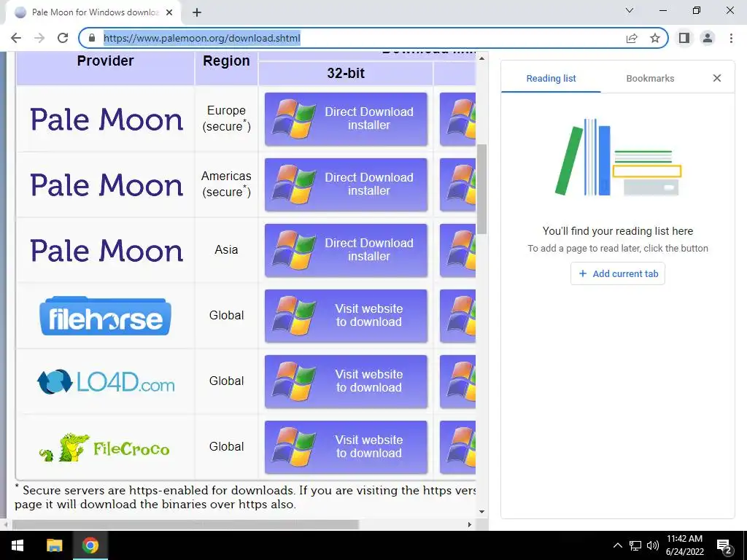This screenshot has width=747, height=560.
Task: Open a new tab with plus
Action: 197,12
